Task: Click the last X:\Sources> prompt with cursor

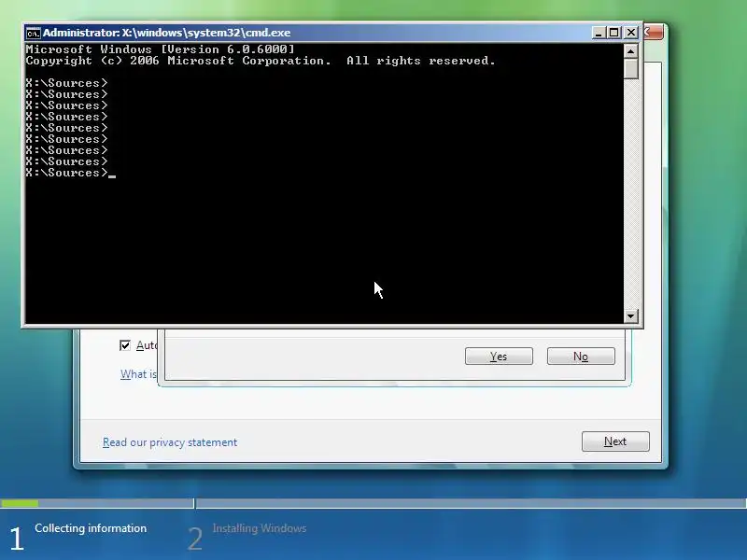Action: [x=71, y=173]
